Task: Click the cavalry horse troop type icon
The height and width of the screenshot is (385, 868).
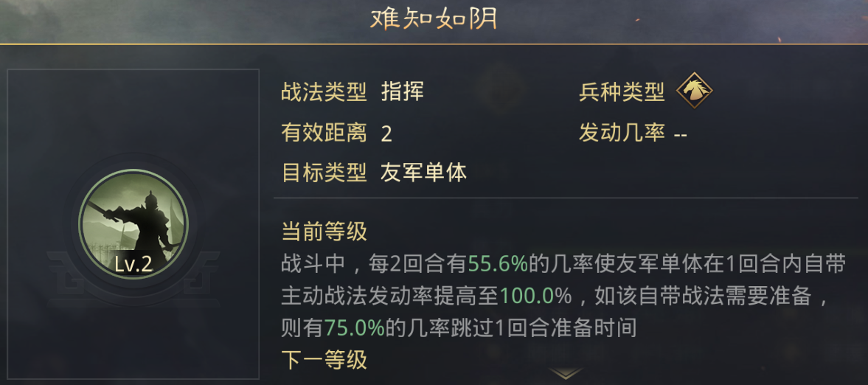Action: click(694, 91)
